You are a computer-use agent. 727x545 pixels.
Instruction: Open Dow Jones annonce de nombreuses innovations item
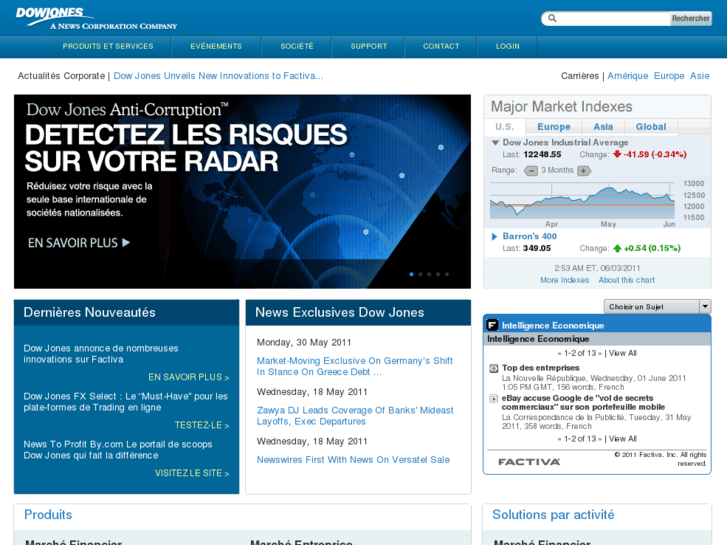[x=101, y=354]
